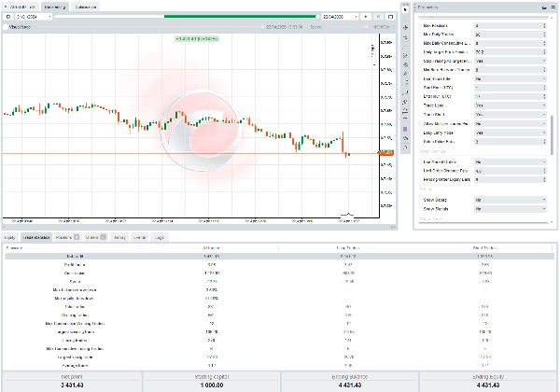Click the End Hour (UTC) stepper
560x392 pixels.
(x=544, y=96)
